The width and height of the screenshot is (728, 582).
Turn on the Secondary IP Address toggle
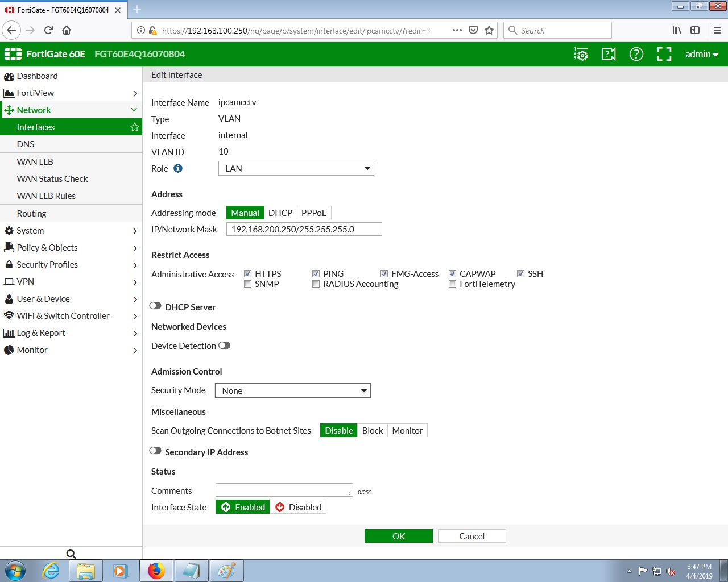tap(155, 451)
